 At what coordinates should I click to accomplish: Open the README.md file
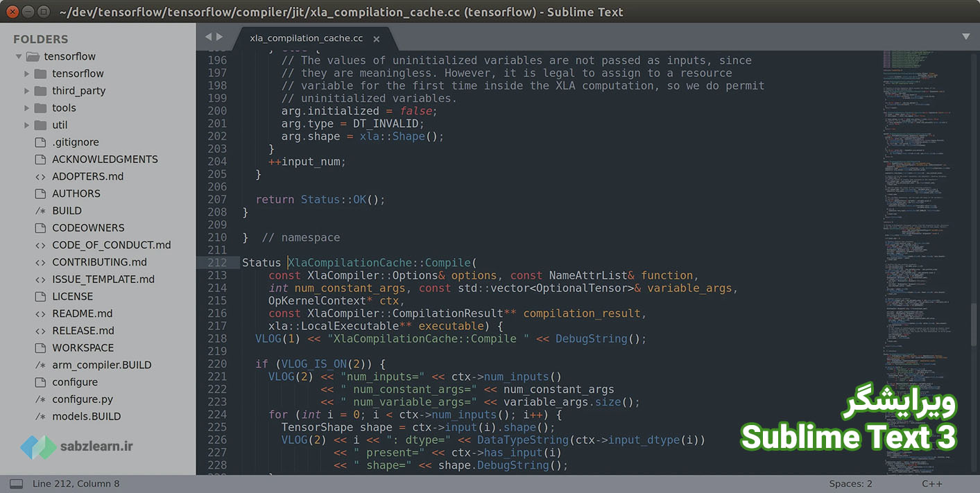[x=82, y=314]
